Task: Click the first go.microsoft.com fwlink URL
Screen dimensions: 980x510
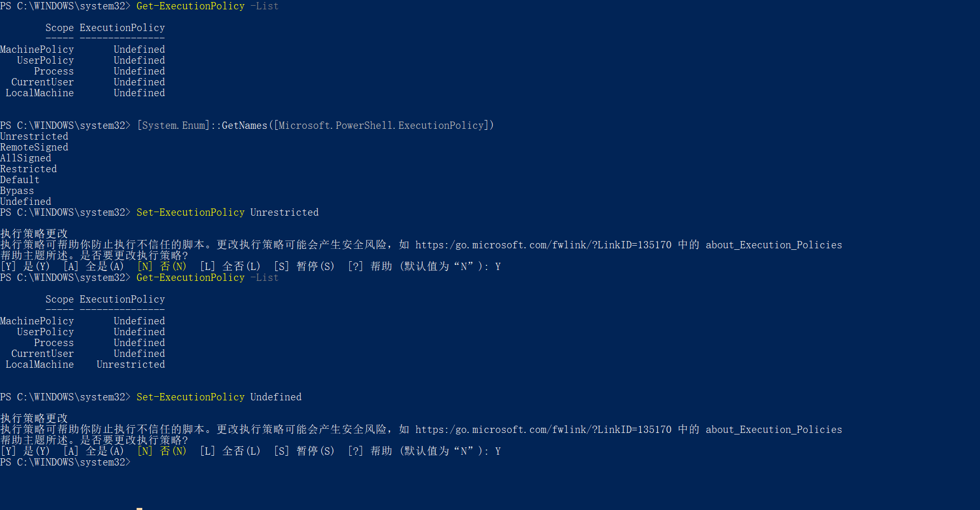Action: pyautogui.click(x=543, y=245)
